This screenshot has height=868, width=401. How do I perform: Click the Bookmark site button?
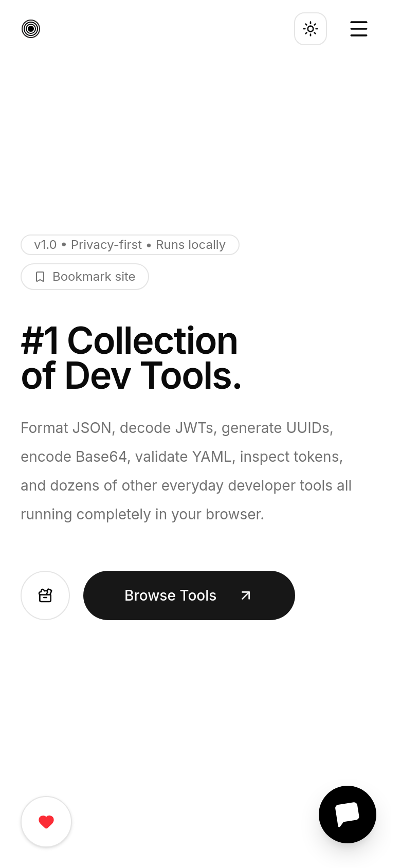coord(85,277)
